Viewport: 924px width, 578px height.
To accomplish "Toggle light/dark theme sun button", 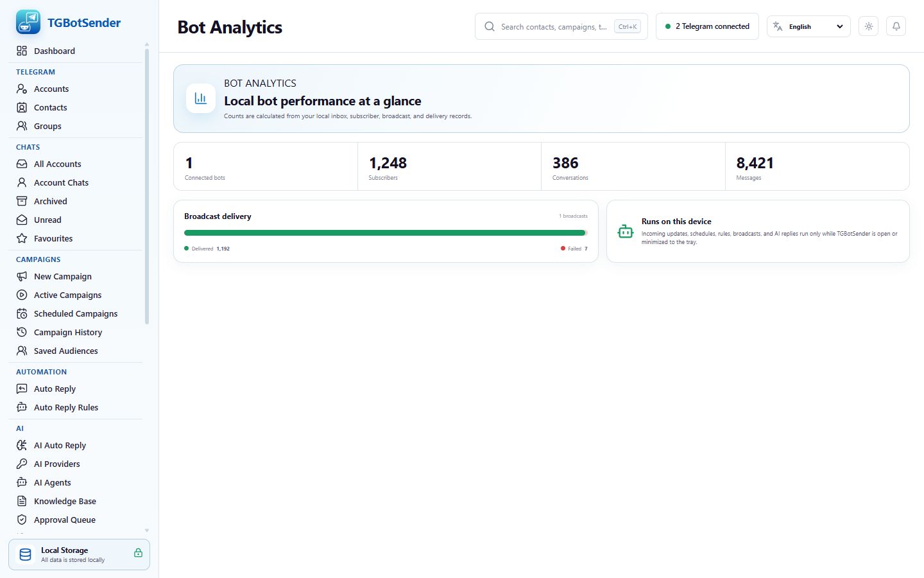I will 868,26.
